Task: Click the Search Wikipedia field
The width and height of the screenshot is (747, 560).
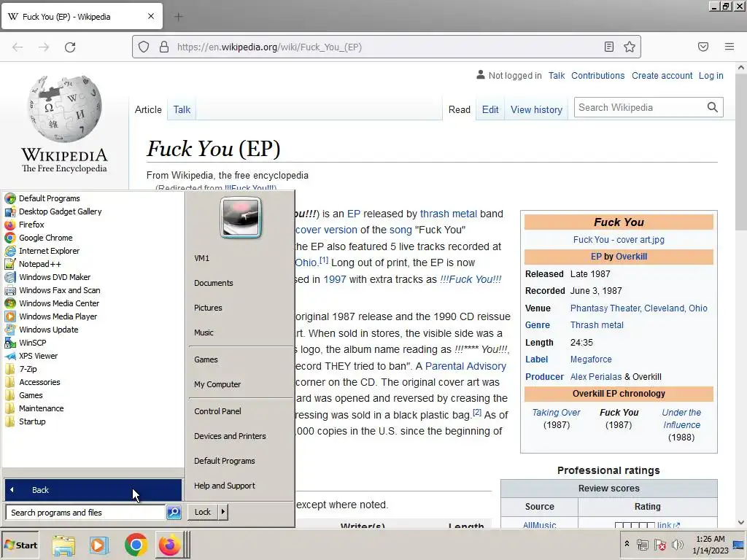Action: click(x=640, y=107)
